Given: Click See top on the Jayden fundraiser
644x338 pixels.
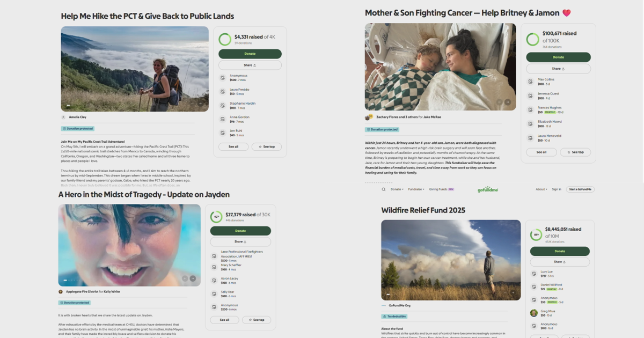Looking at the screenshot, I should coord(257,320).
